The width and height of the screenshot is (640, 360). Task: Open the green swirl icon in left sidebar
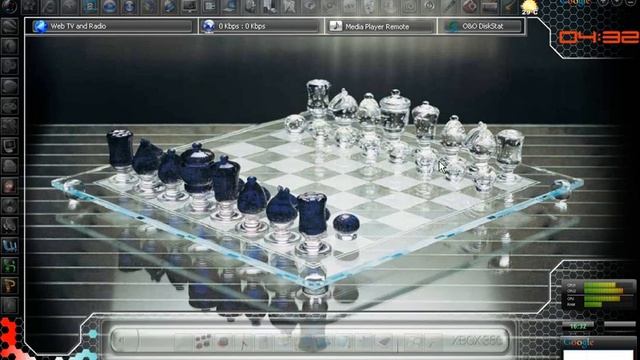[x=9, y=266]
